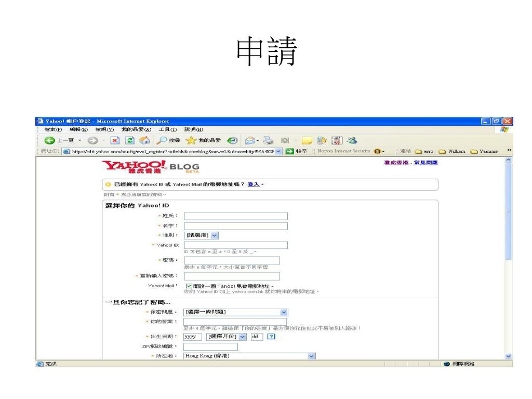Expand the address bar URL dropdown
This screenshot has height=399, width=532.
click(278, 151)
